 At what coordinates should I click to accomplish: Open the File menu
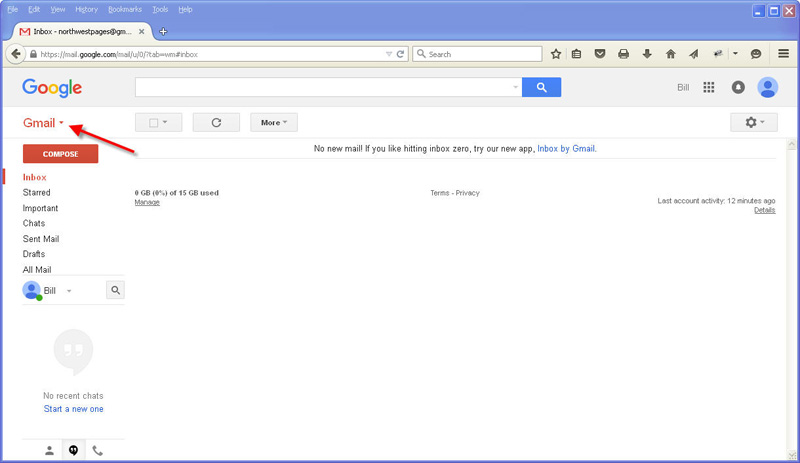coord(13,9)
